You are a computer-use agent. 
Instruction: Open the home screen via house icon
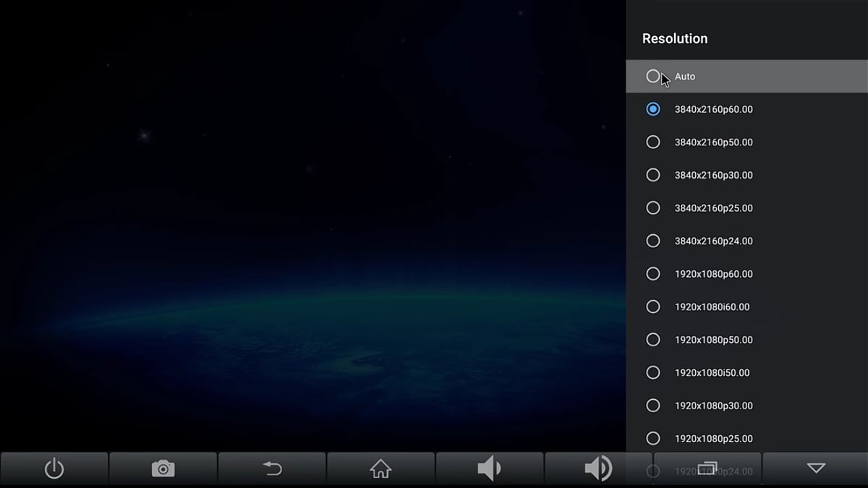click(380, 468)
